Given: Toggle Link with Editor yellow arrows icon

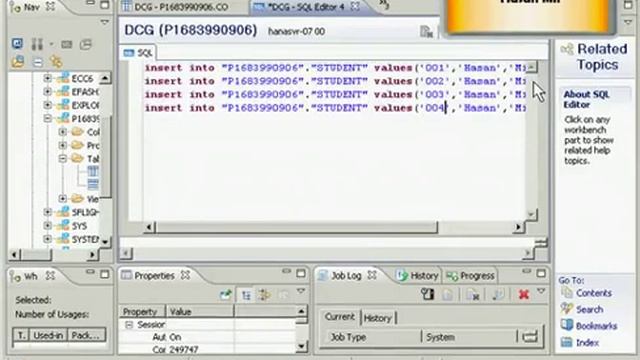Looking at the screenshot, I should (x=56, y=62).
